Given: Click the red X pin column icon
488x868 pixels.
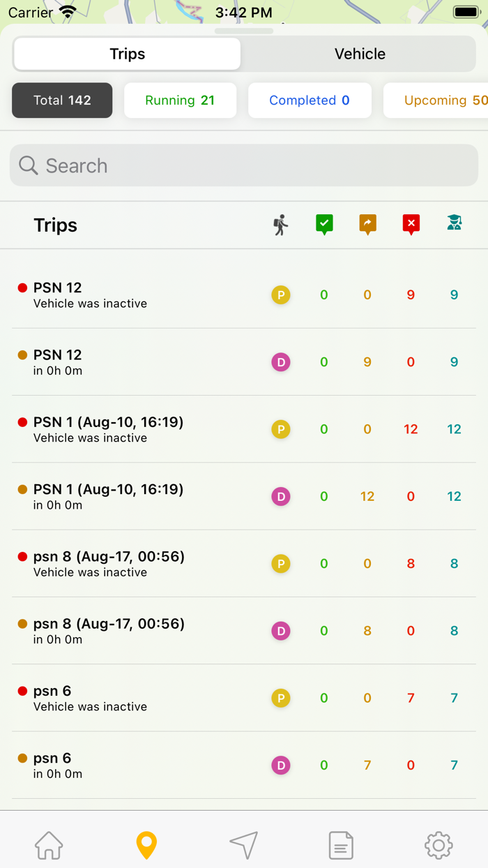Looking at the screenshot, I should [x=411, y=224].
